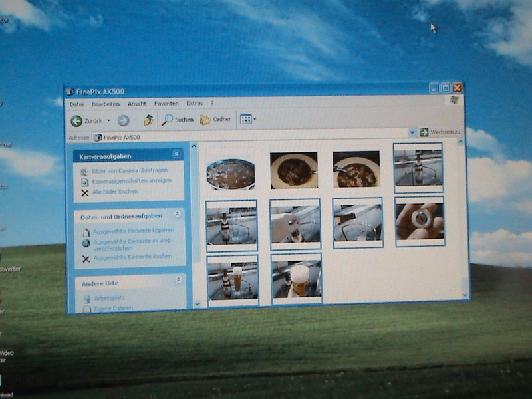This screenshot has height=399, width=532.
Task: Click the task pane scroll up arrow
Action: click(x=194, y=146)
